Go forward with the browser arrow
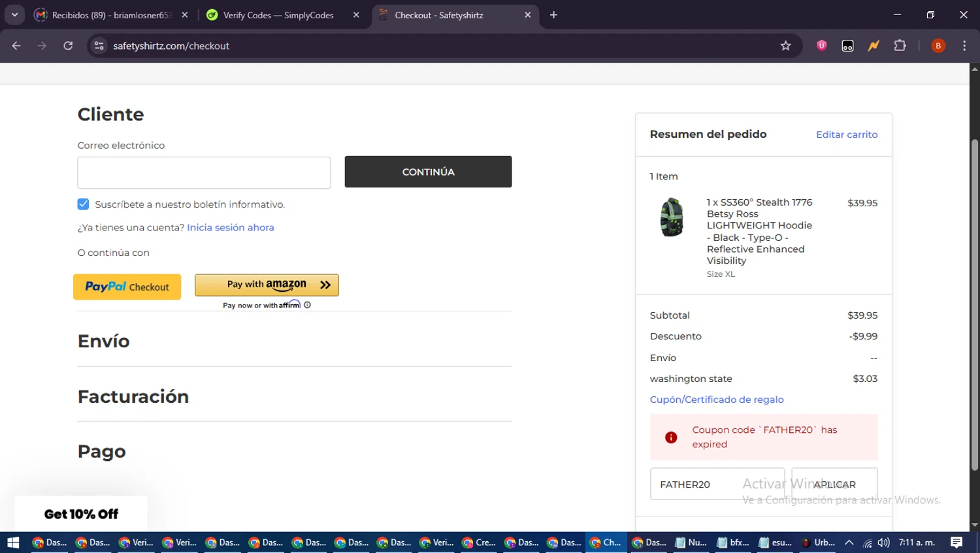 (42, 46)
